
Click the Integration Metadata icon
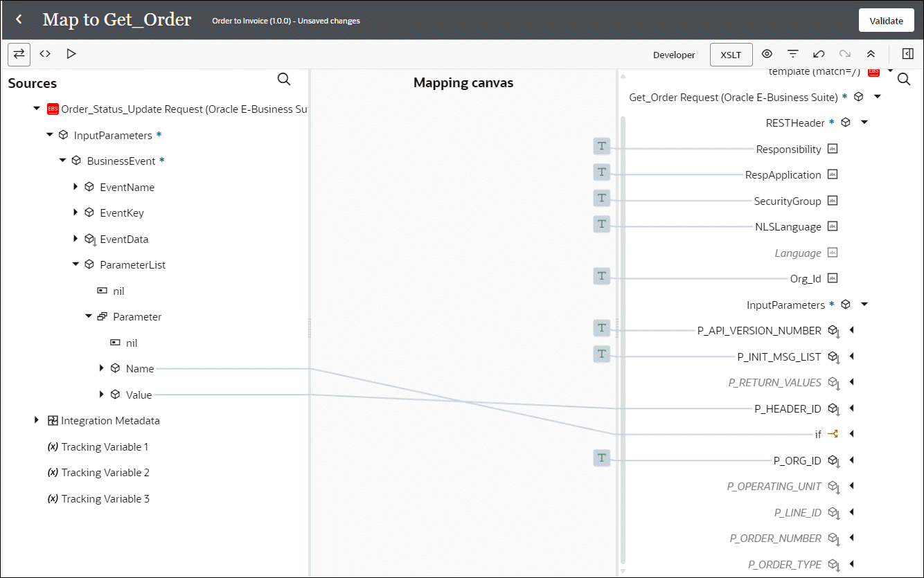coord(53,420)
